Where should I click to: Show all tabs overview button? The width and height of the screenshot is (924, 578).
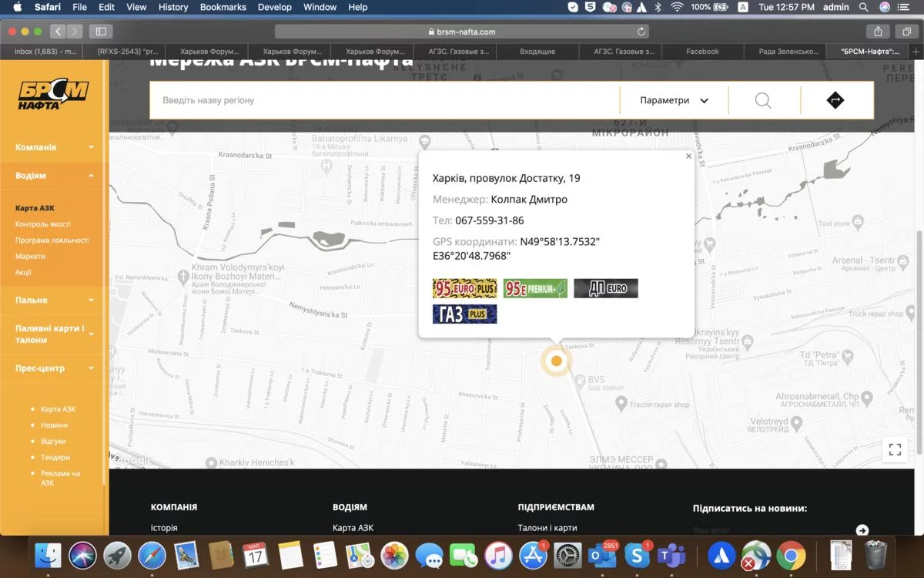point(906,32)
